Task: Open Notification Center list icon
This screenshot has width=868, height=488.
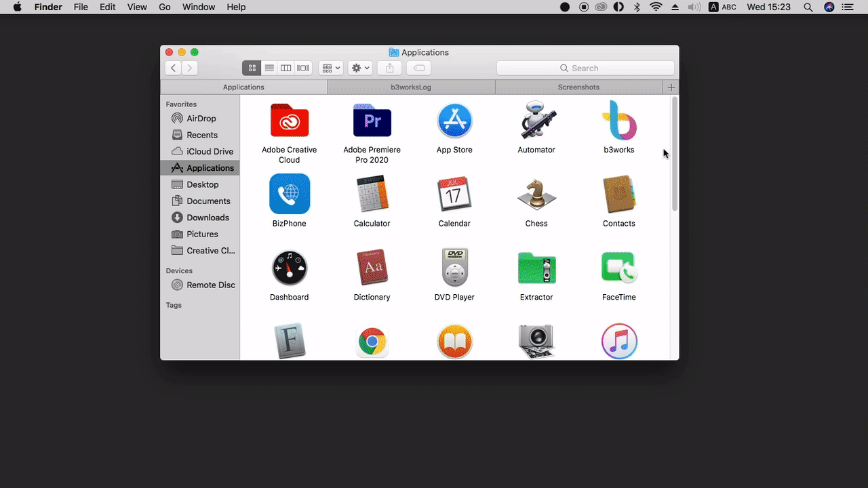Action: pos(847,7)
